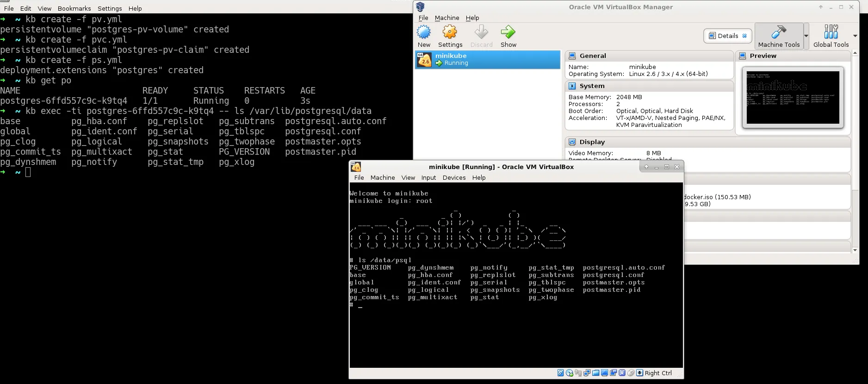Close the minikube VM window
The width and height of the screenshot is (868, 384).
677,167
